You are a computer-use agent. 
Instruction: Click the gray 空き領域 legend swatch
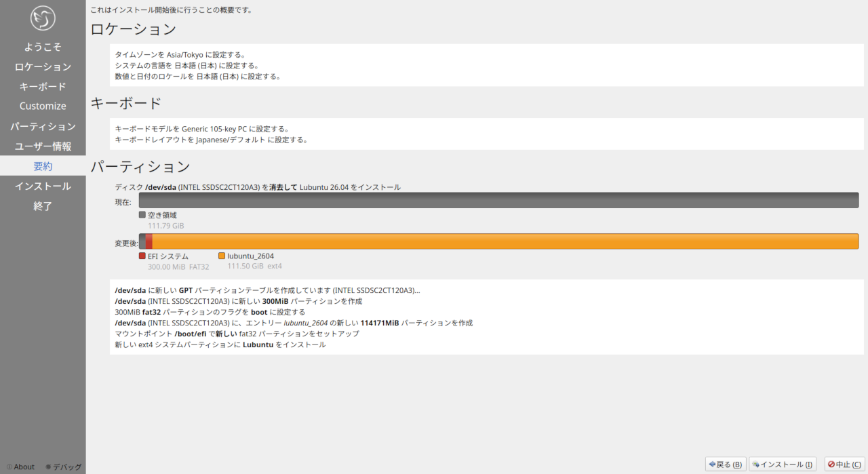142,214
